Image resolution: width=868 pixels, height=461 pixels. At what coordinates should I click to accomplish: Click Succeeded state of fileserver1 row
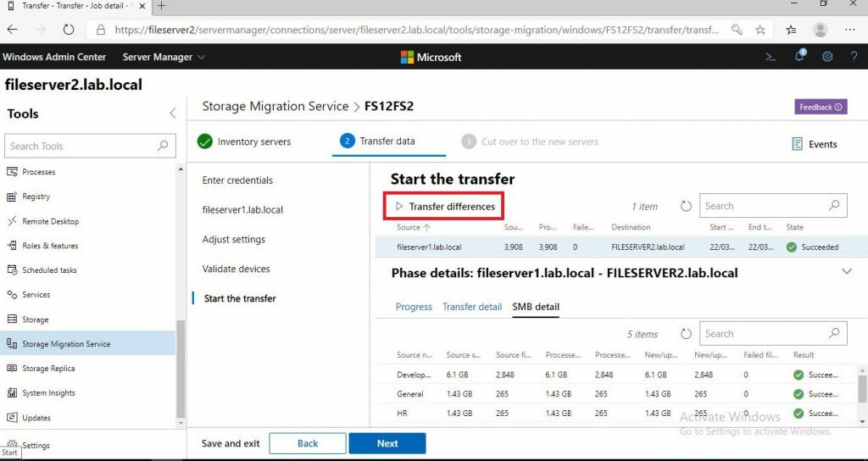(813, 247)
